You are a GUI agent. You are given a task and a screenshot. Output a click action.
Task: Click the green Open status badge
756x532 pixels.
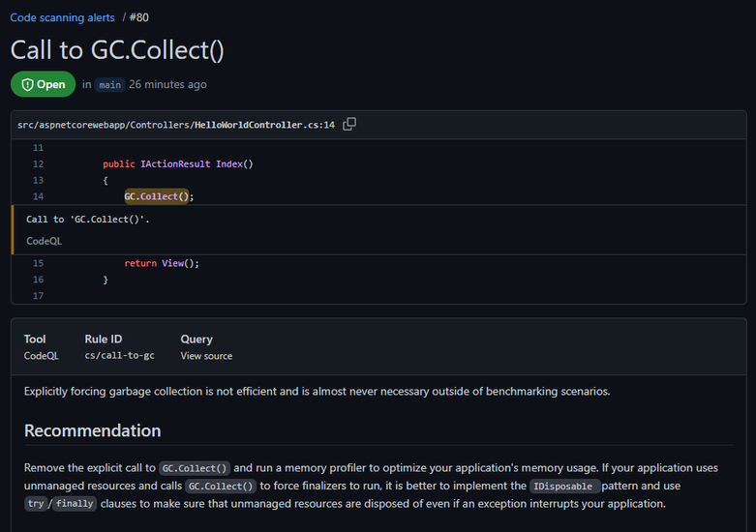43,84
